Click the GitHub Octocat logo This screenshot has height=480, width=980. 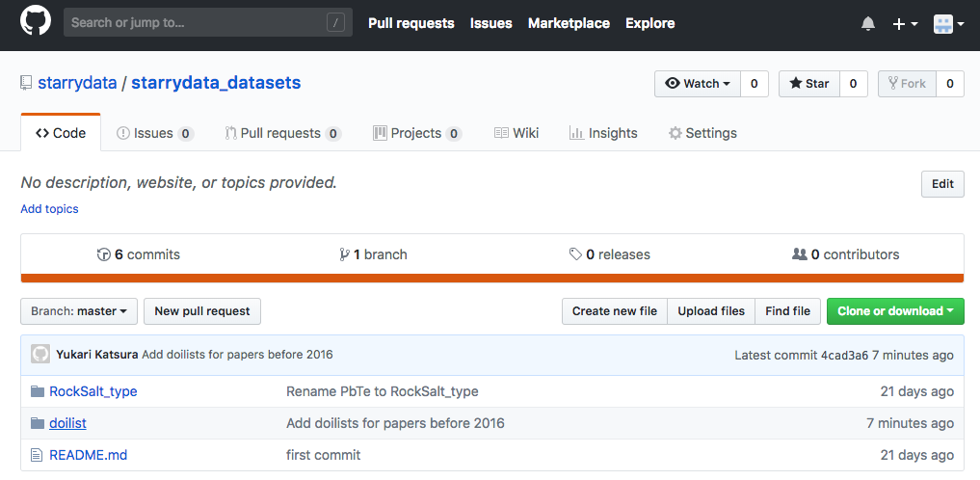pyautogui.click(x=36, y=22)
